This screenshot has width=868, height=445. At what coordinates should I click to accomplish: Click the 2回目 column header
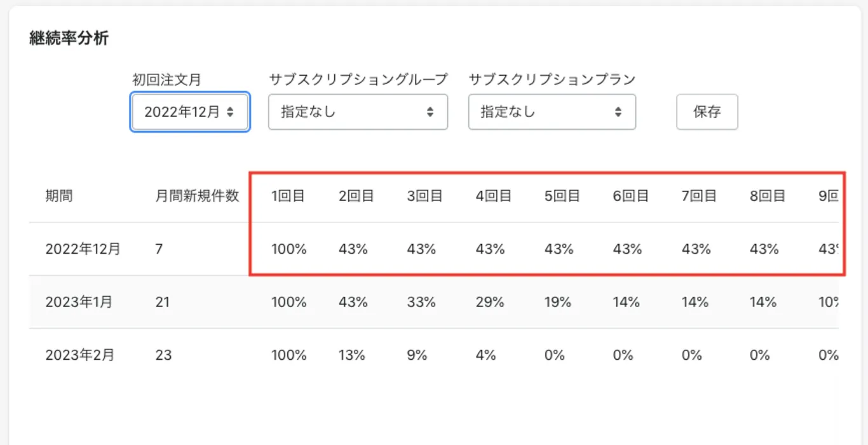tap(356, 196)
